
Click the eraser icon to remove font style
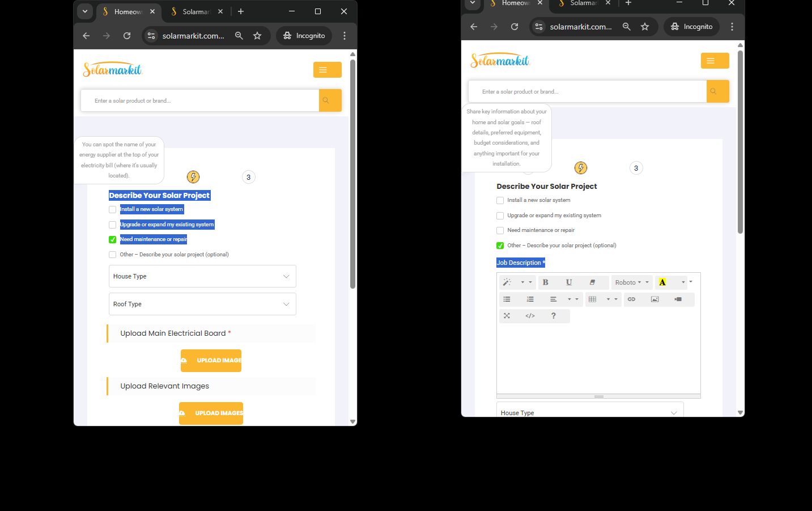tap(592, 282)
